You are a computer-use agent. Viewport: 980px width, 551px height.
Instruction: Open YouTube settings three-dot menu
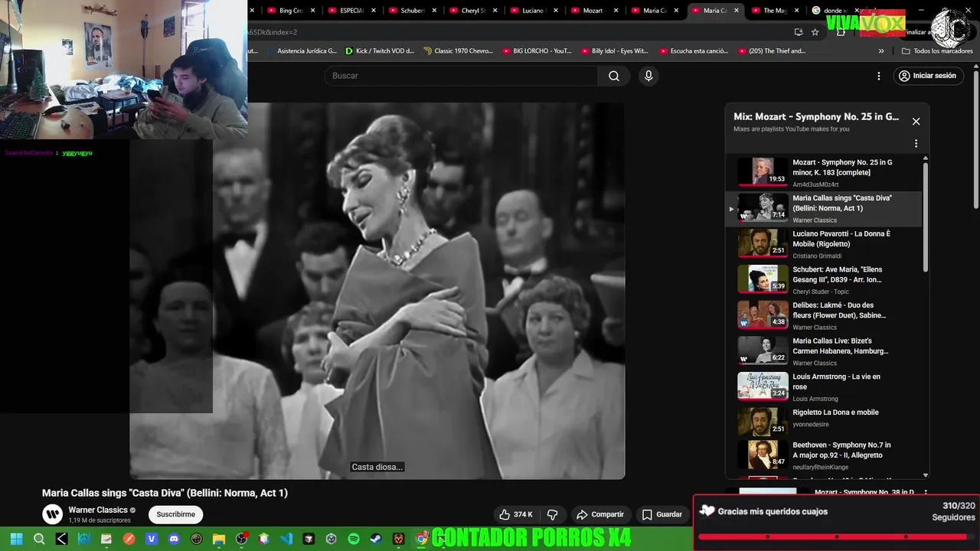[x=879, y=76]
